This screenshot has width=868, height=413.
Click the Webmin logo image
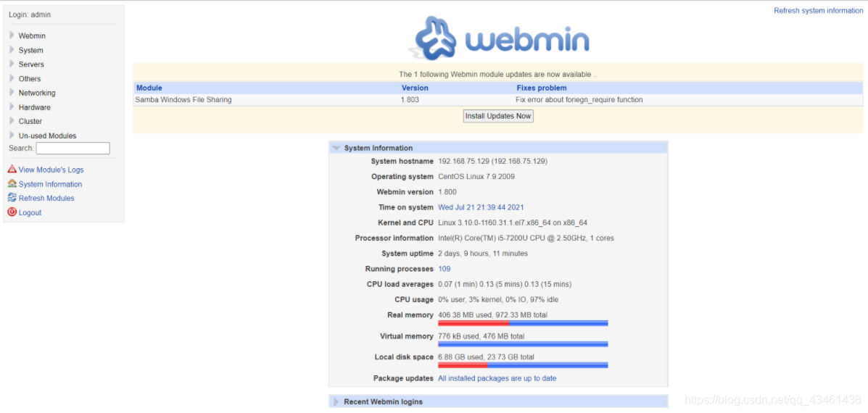pyautogui.click(x=498, y=38)
